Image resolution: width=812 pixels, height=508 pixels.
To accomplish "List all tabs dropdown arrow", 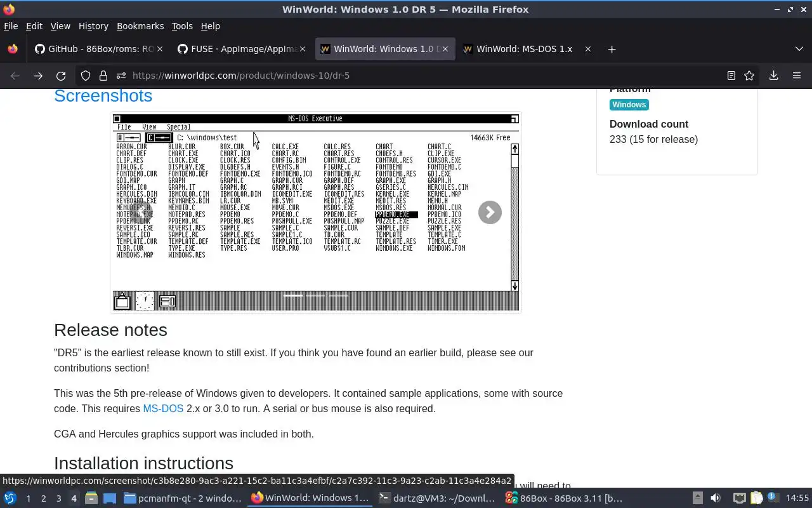I will 799,49.
